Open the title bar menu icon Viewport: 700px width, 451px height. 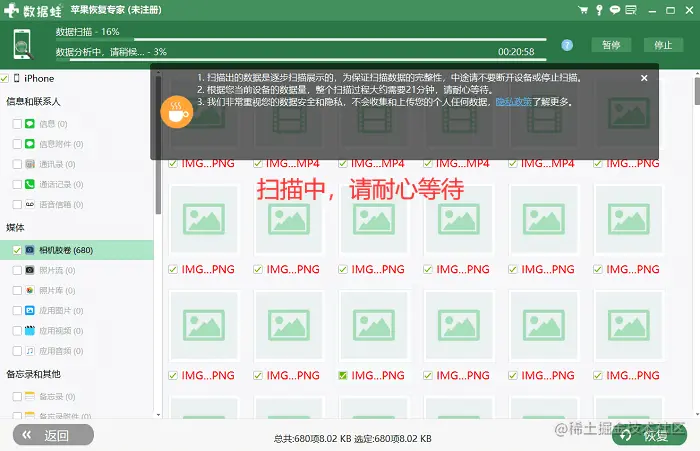pos(631,10)
